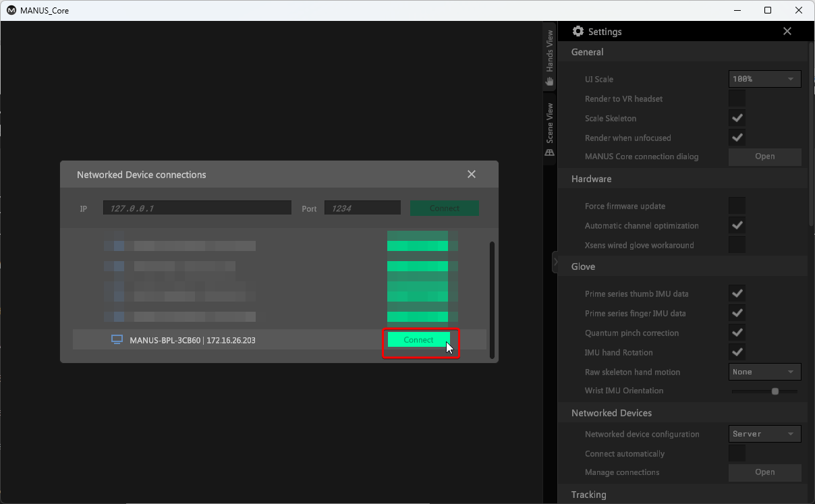The height and width of the screenshot is (504, 815).
Task: Open Networked device configuration dropdown
Action: pyautogui.click(x=764, y=434)
